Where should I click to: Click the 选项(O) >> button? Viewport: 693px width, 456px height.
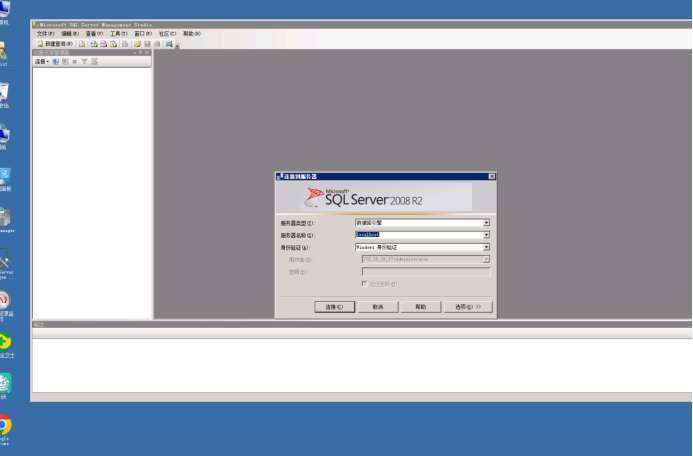pyautogui.click(x=468, y=307)
